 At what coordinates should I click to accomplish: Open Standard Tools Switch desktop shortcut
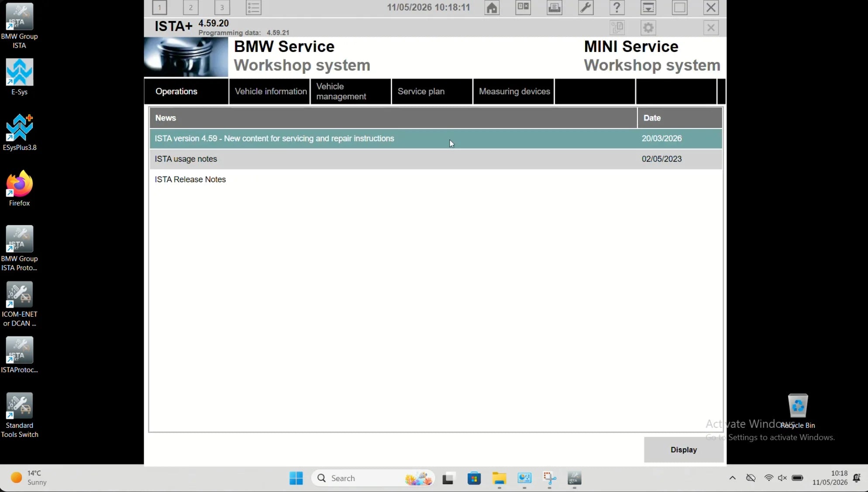click(x=19, y=415)
